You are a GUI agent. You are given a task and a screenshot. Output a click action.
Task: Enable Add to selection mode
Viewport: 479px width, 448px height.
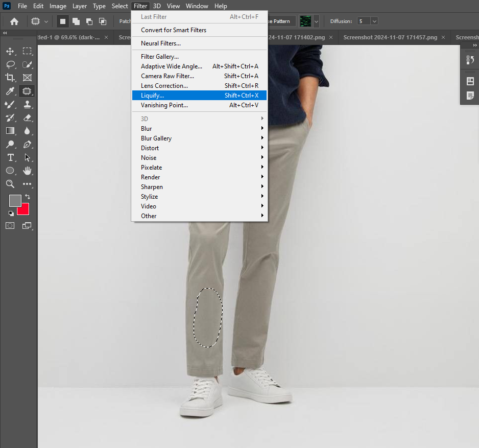click(x=76, y=21)
